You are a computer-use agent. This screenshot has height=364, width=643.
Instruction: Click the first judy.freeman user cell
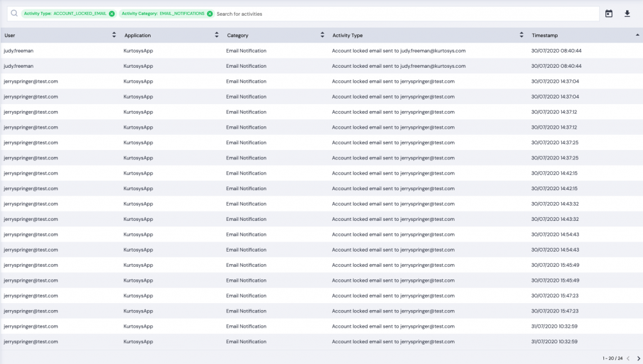pos(18,51)
